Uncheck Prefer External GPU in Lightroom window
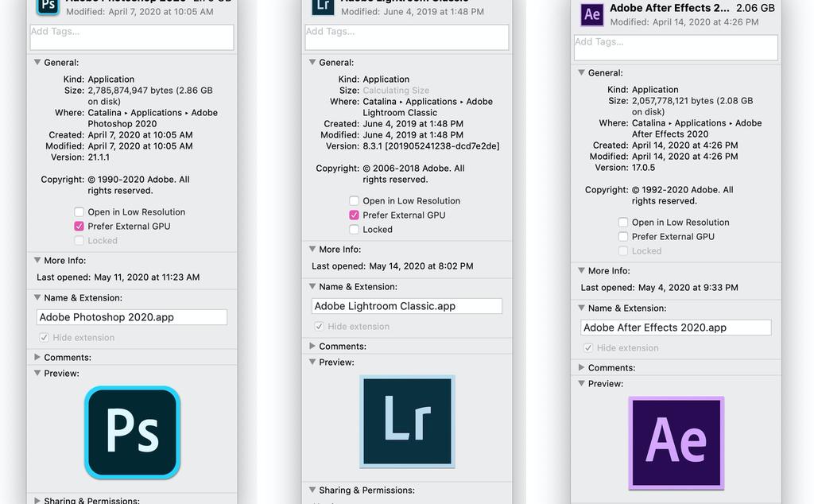The height and width of the screenshot is (504, 814). coord(354,215)
